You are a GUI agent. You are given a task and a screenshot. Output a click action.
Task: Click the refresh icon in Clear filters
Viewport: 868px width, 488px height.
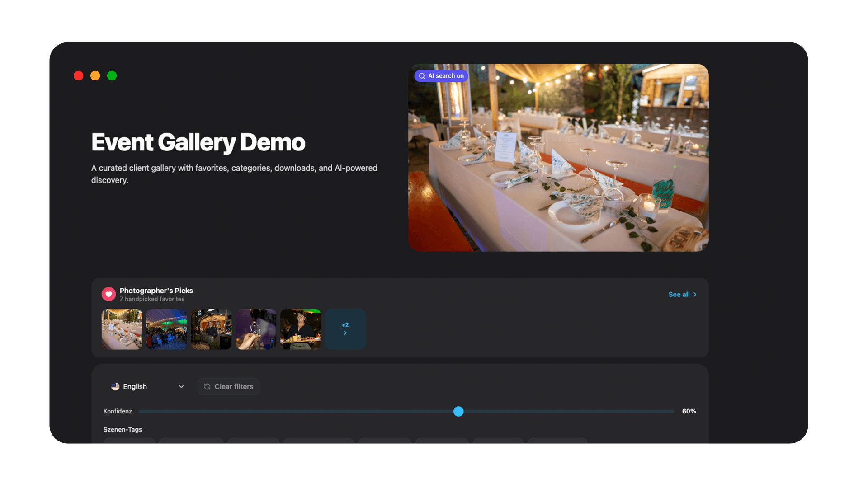(207, 387)
